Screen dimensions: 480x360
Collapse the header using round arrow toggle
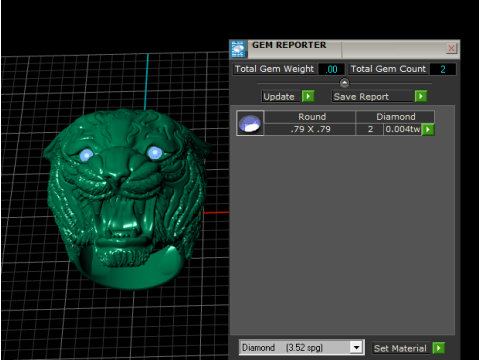[x=344, y=82]
